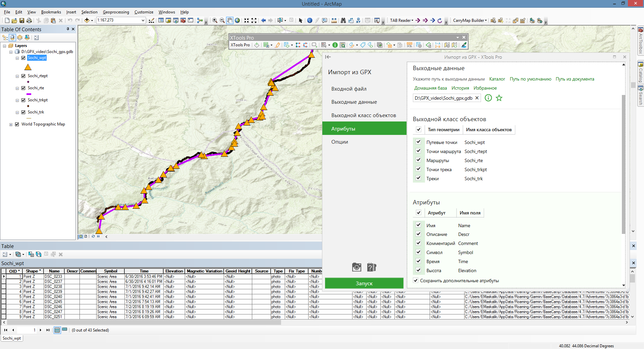
Task: Click the collapse panel arrow in import dialog
Action: click(328, 57)
